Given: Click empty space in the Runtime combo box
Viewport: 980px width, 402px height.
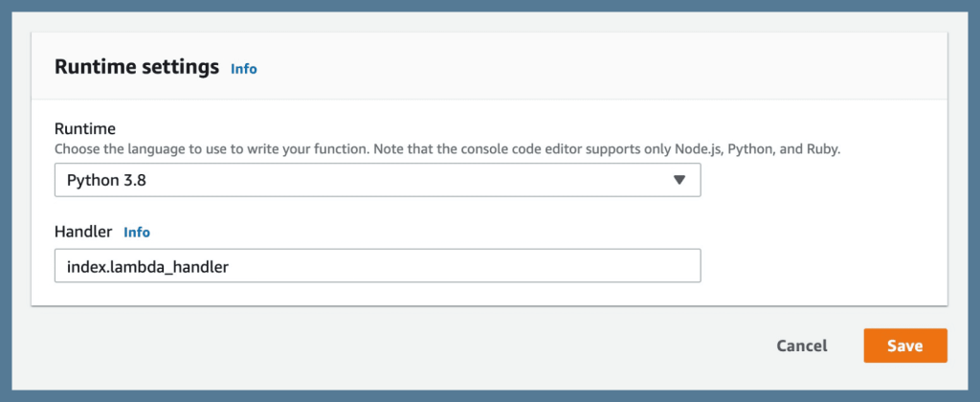Looking at the screenshot, I should [x=431, y=180].
